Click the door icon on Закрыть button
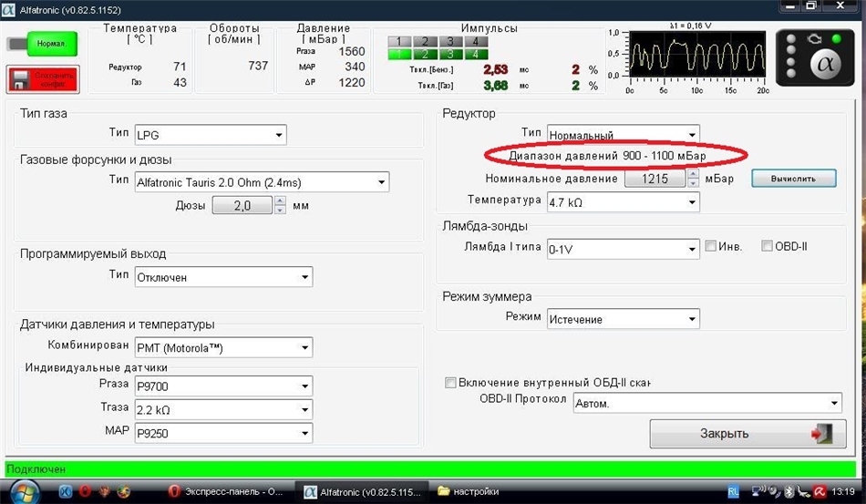The height and width of the screenshot is (504, 866). click(x=820, y=433)
